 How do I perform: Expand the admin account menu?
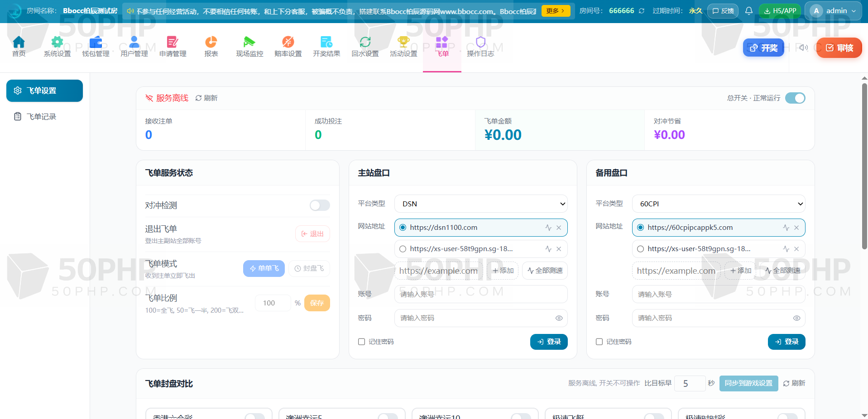click(833, 11)
